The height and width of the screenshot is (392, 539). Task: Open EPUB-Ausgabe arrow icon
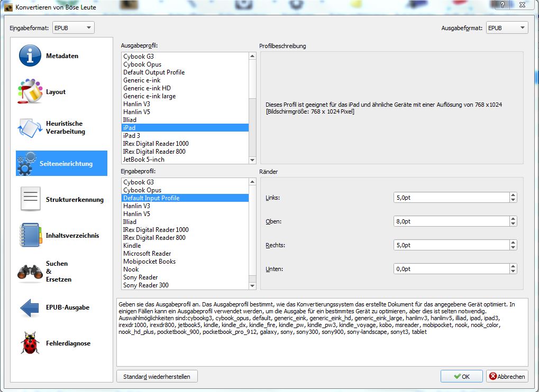point(30,307)
